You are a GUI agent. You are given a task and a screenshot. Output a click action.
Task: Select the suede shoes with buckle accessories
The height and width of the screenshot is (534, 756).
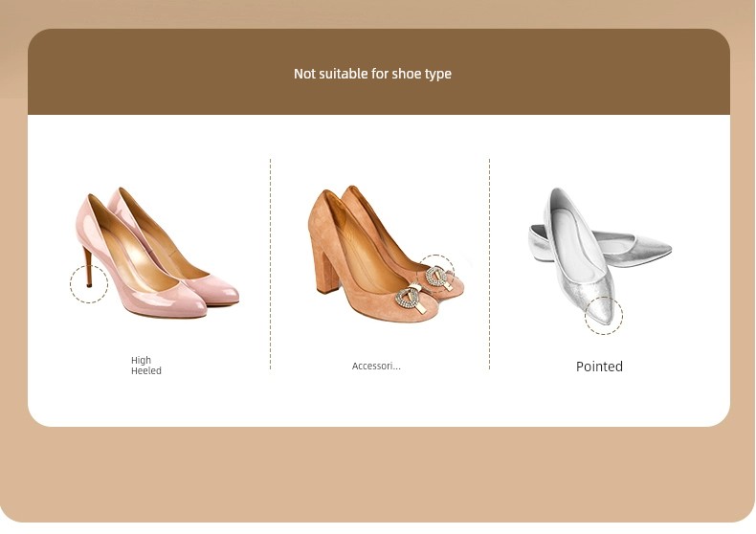tap(387, 254)
